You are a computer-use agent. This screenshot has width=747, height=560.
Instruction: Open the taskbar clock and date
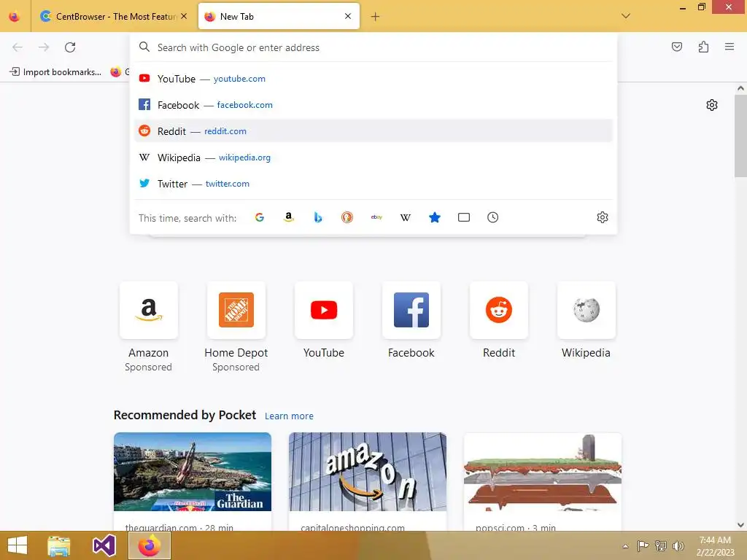click(715, 546)
